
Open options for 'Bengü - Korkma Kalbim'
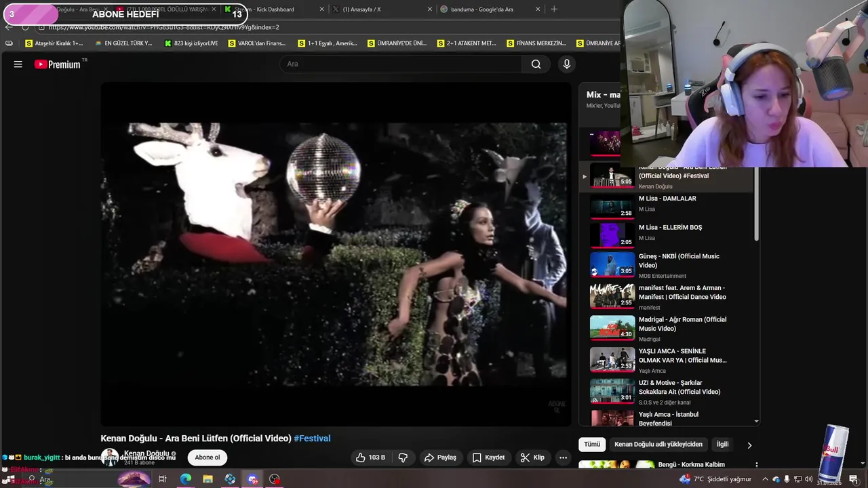point(756,466)
